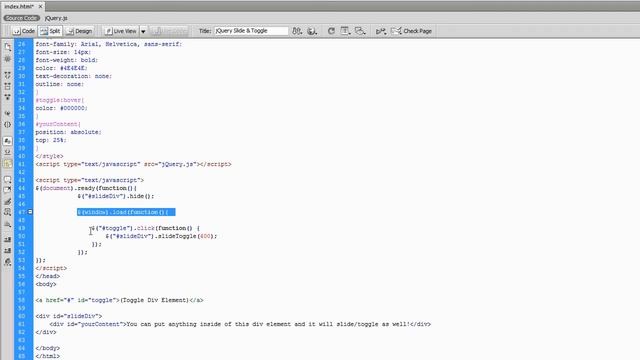This screenshot has width=640, height=360.
Task: Click the Outdent Code icon
Action: coord(7,251)
